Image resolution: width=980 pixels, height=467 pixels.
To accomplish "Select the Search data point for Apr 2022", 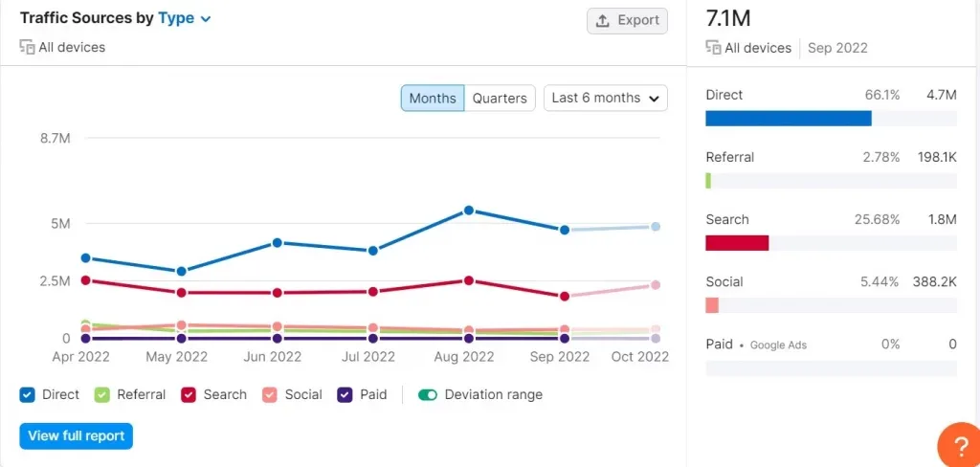I will coord(85,280).
